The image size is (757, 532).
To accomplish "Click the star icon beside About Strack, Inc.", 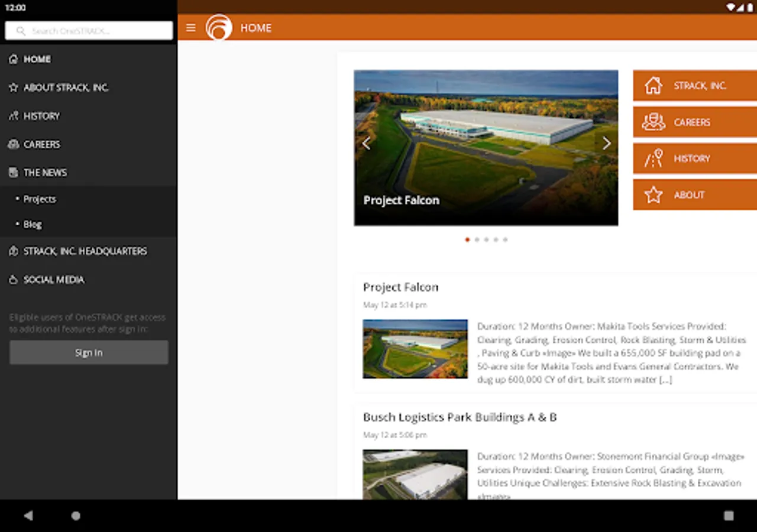I will [14, 87].
